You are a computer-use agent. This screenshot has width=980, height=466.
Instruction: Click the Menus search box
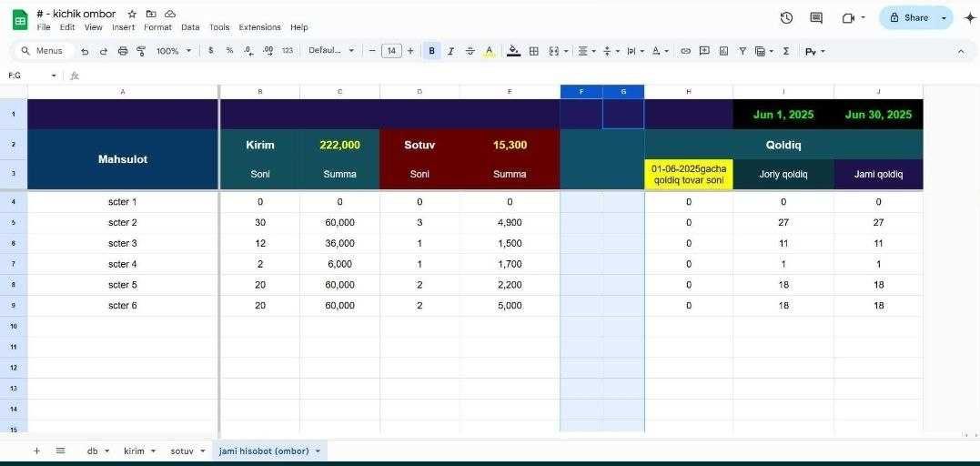[x=42, y=51]
